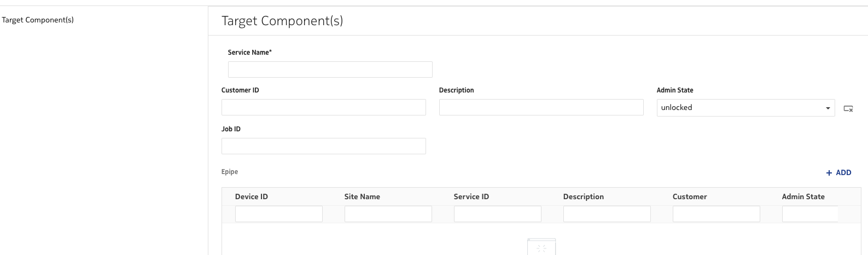Focus the Job ID input field
The width and height of the screenshot is (868, 255).
click(x=323, y=146)
